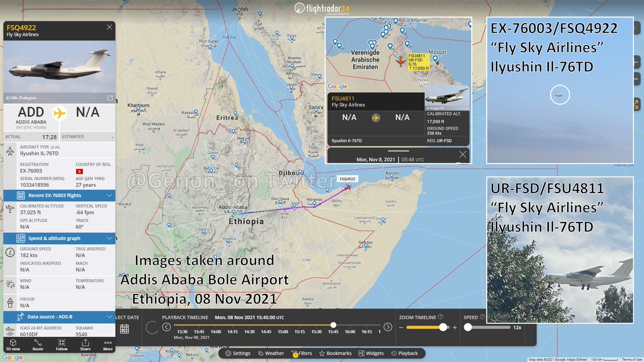Click the altitude icon beside Calibrated Altitude
This screenshot has height=362, width=644.
coord(10,208)
